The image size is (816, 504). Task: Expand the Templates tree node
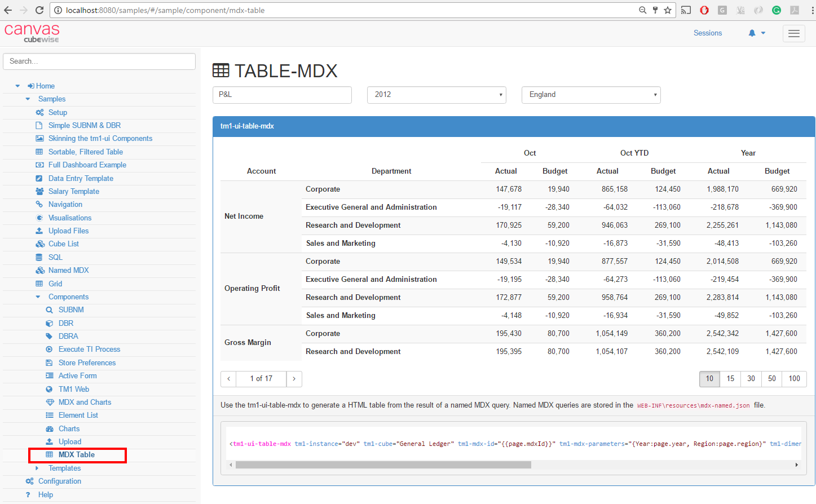coord(37,468)
